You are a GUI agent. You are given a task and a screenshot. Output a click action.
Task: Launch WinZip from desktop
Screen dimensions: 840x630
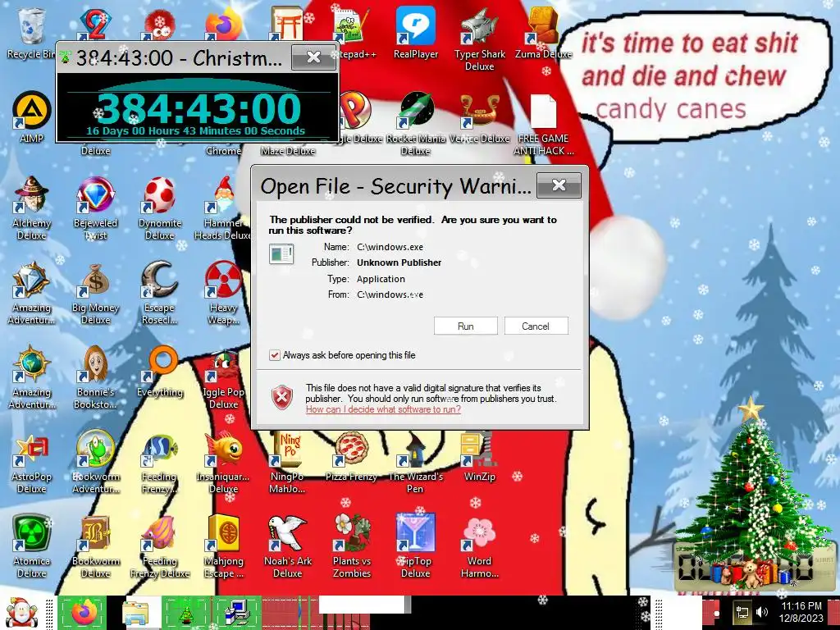[479, 456]
